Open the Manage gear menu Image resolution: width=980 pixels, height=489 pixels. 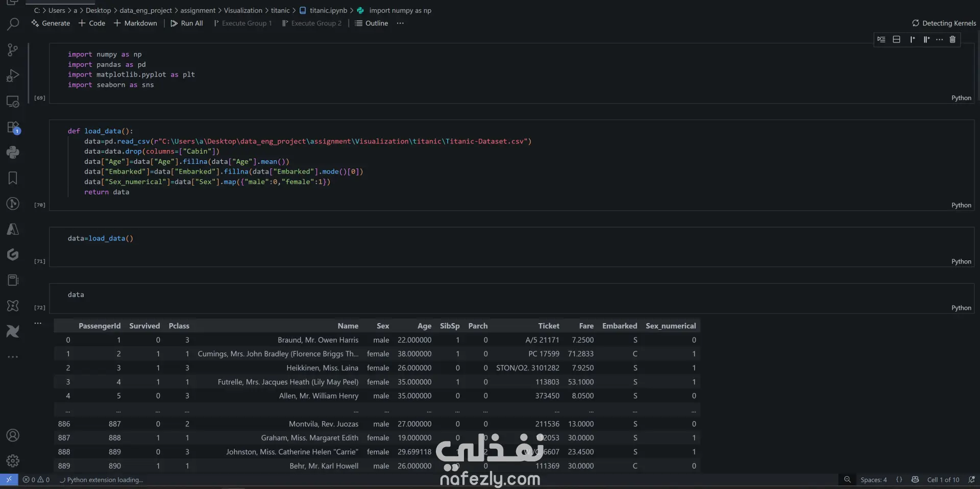13,461
